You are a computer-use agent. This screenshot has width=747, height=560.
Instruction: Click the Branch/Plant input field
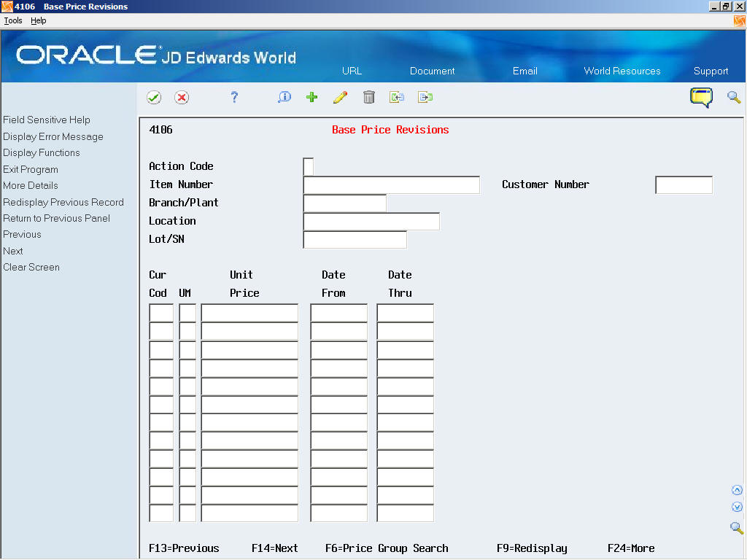coord(344,203)
